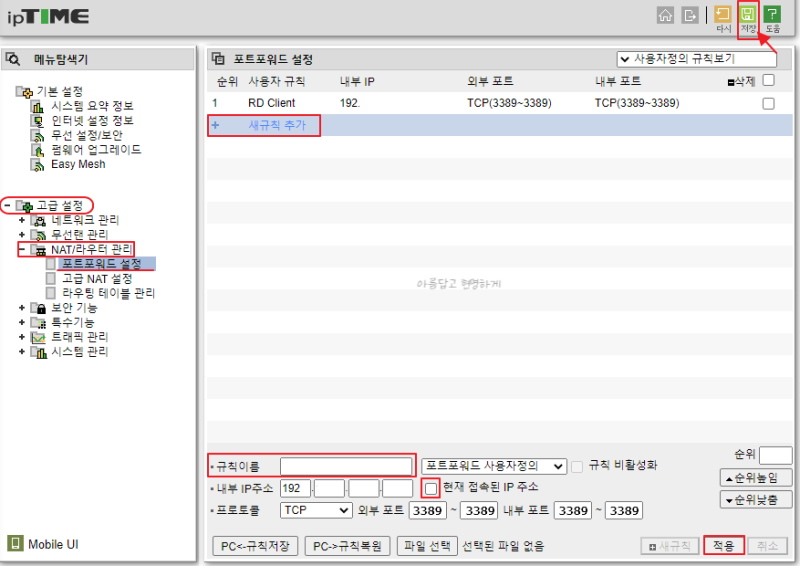Image resolution: width=800 pixels, height=566 pixels.
Task: Click the 취소 cancel button
Action: click(767, 546)
